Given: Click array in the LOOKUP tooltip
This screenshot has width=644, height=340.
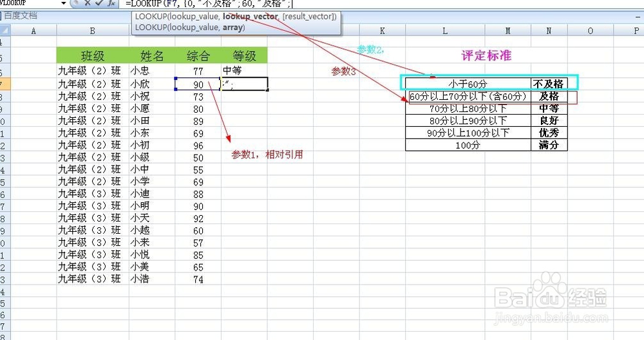Looking at the screenshot, I should 233,28.
